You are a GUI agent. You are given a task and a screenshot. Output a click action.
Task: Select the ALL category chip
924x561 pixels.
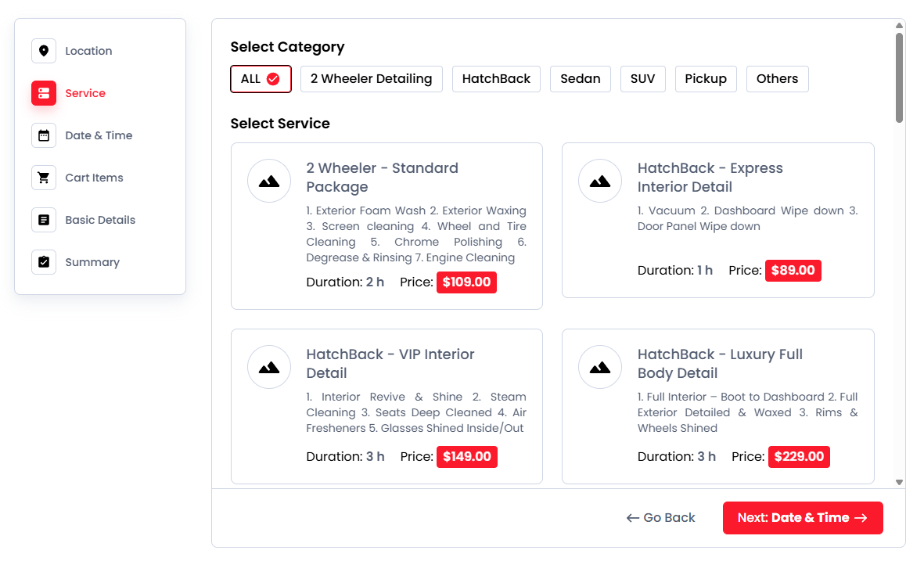[261, 79]
